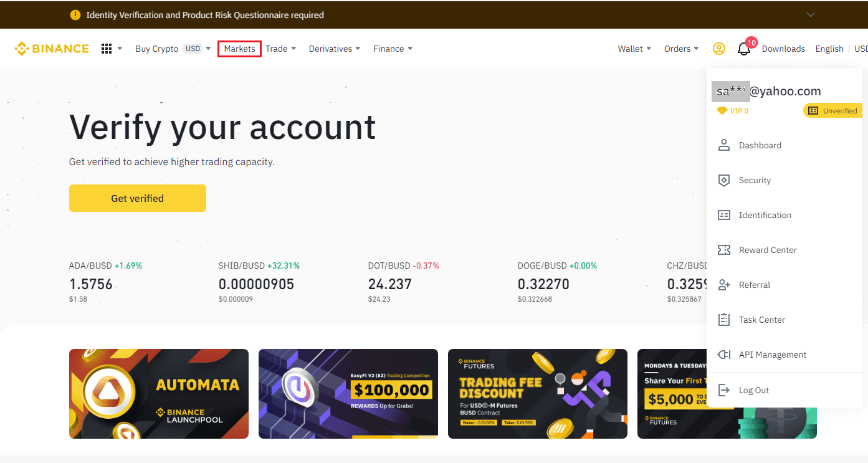The image size is (868, 463).
Task: Open the Trading Fee Discount banner
Action: click(x=538, y=394)
